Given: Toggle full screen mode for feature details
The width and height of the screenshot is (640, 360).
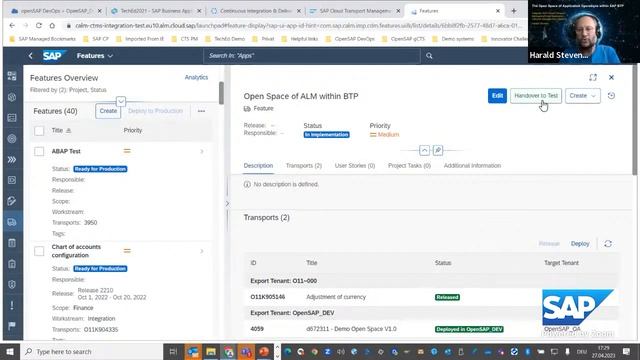Looking at the screenshot, I should (593, 77).
